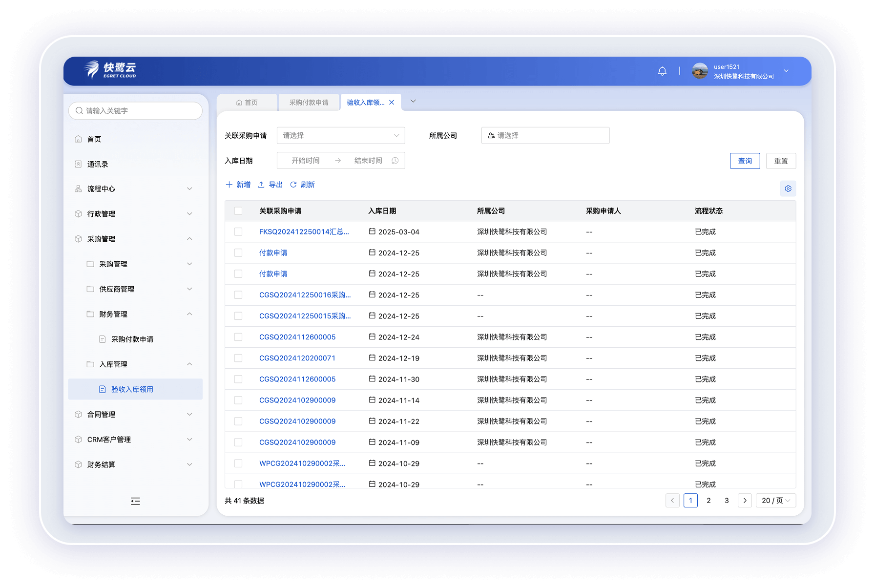Click the sidebar collapse icon
Screen dimensions: 875x588
point(135,501)
